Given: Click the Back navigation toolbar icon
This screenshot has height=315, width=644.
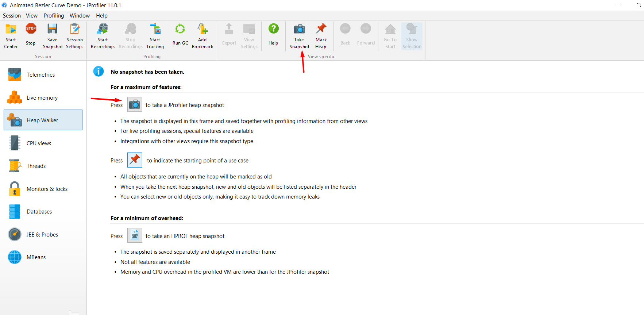Looking at the screenshot, I should coord(345,28).
